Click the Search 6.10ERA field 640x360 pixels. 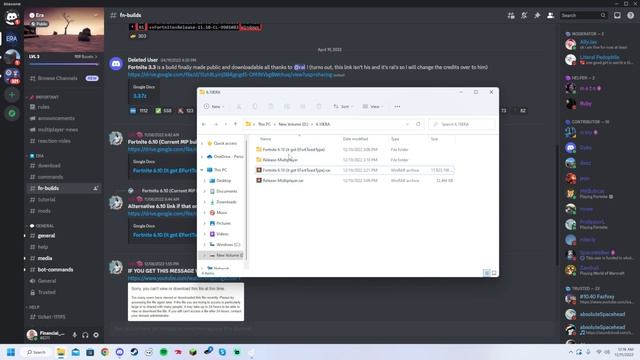(462, 124)
